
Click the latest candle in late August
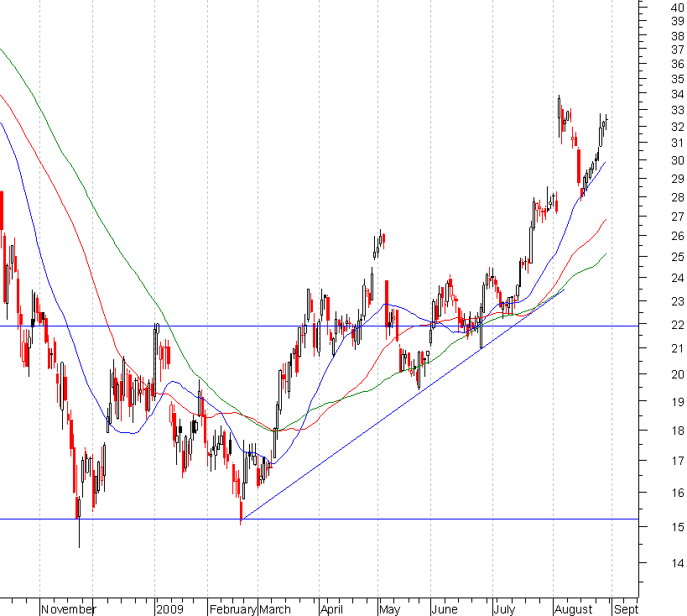(x=606, y=122)
